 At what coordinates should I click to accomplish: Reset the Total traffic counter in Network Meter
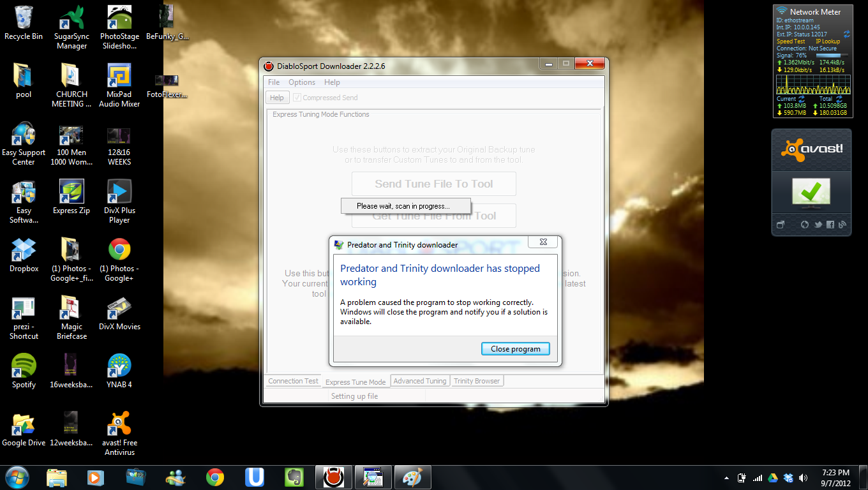839,99
